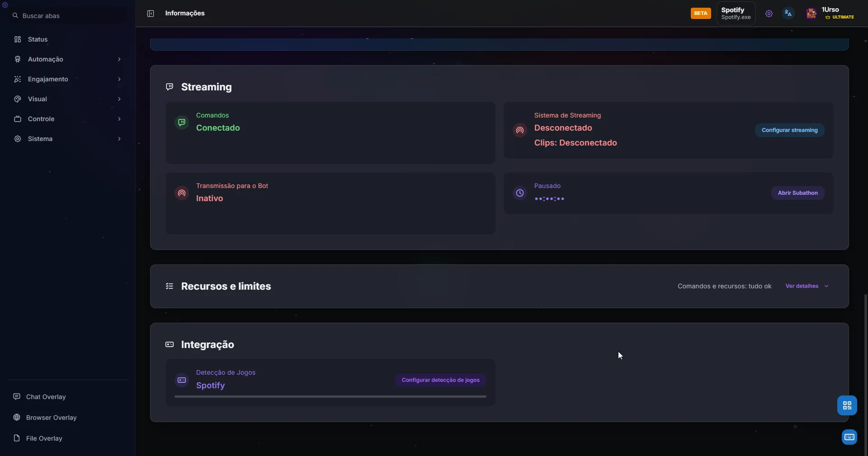The image size is (868, 456).
Task: Click the Detecção de Jogos game icon
Action: click(x=182, y=380)
